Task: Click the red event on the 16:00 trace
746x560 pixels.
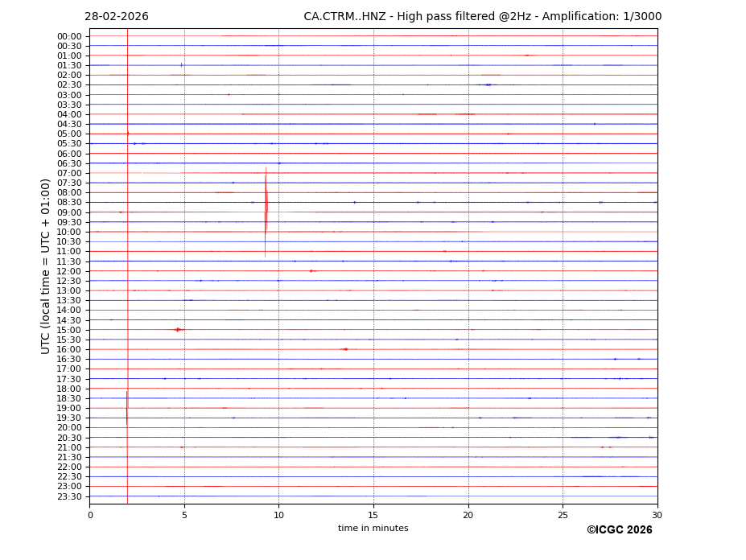Action: coord(345,349)
